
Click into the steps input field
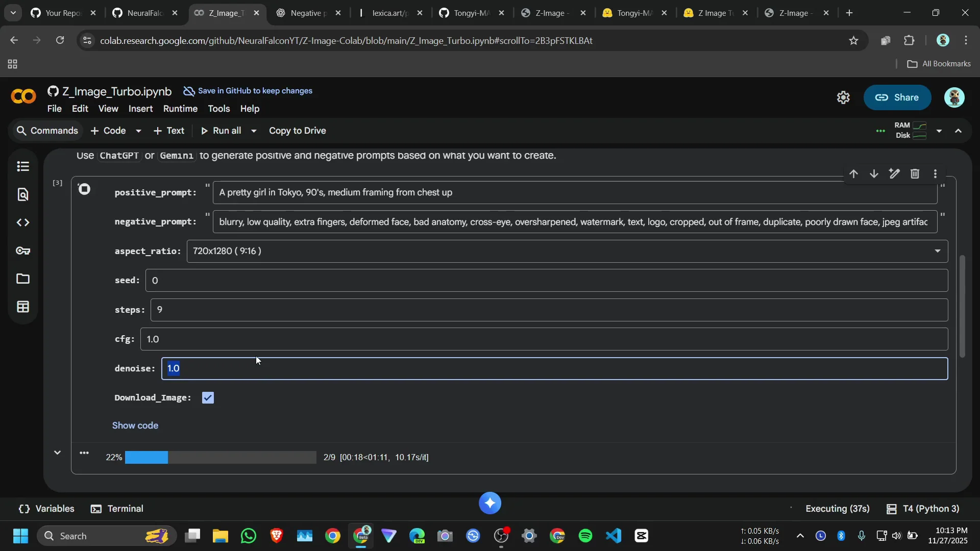(x=549, y=310)
